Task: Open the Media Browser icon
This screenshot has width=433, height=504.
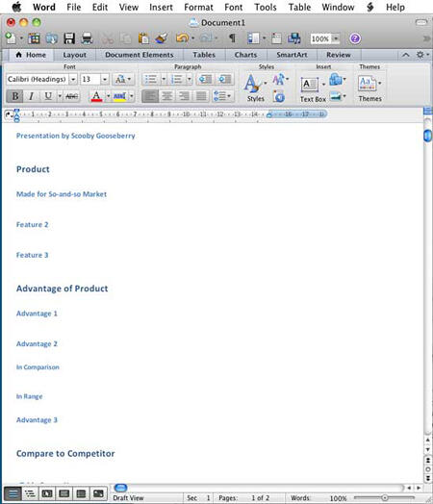Action: (x=293, y=38)
